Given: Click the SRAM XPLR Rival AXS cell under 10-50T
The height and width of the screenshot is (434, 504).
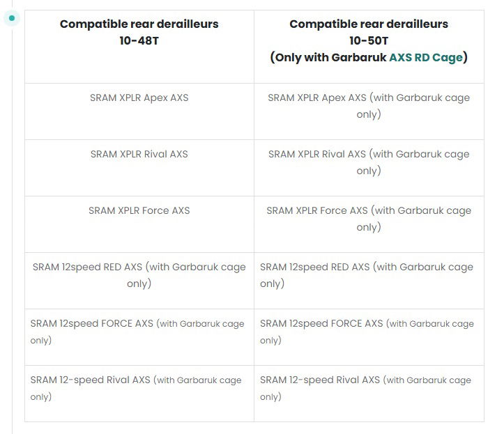Looking at the screenshot, I should pos(369,162).
